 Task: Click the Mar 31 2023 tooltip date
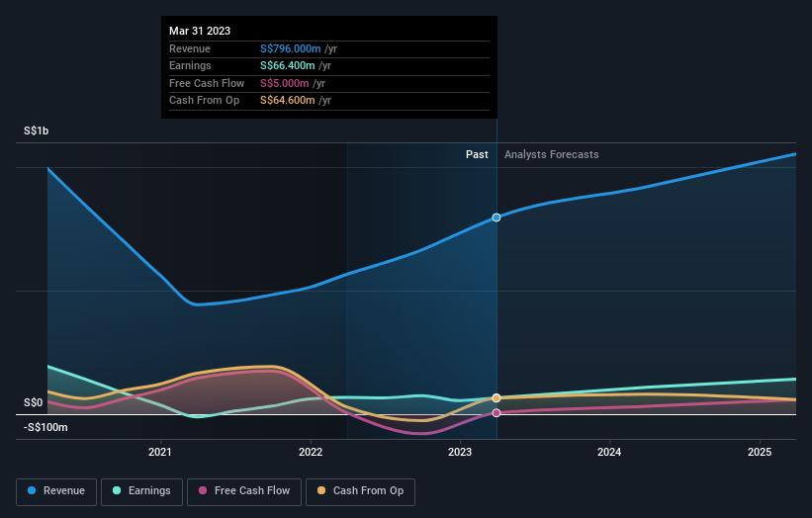pos(200,31)
